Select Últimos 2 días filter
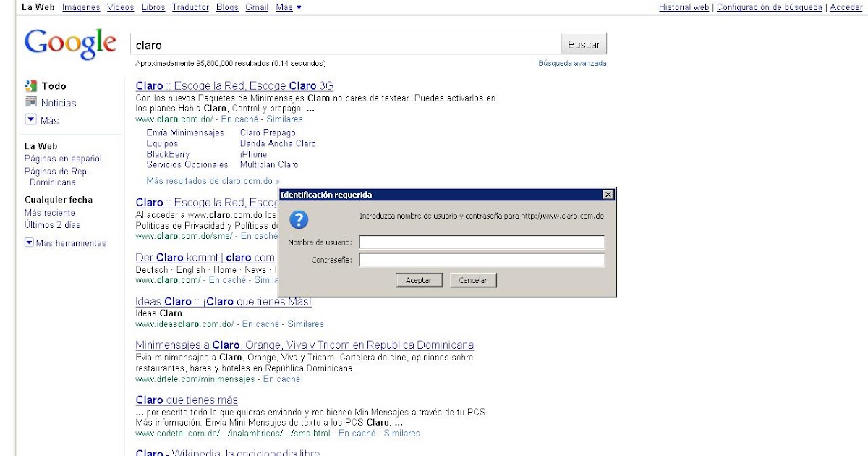This screenshot has width=868, height=456. pyautogui.click(x=52, y=225)
